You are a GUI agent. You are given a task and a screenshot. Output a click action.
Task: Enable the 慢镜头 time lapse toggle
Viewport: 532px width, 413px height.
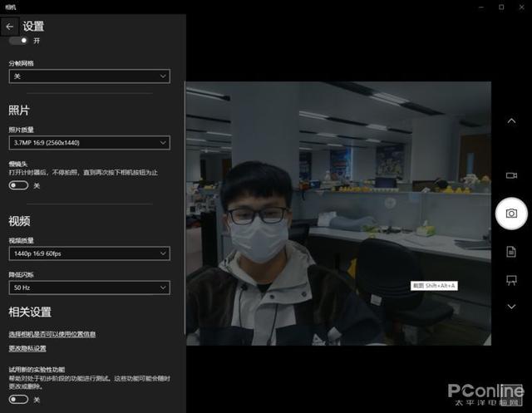pyautogui.click(x=18, y=185)
